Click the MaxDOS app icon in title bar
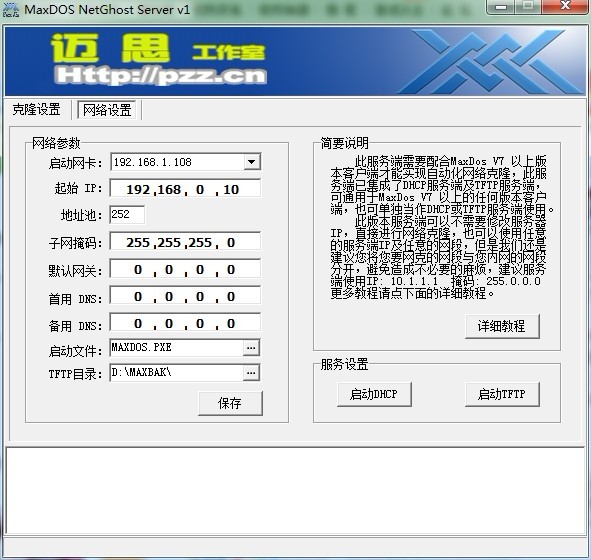Viewport: 591px width, 560px height. tap(11, 9)
